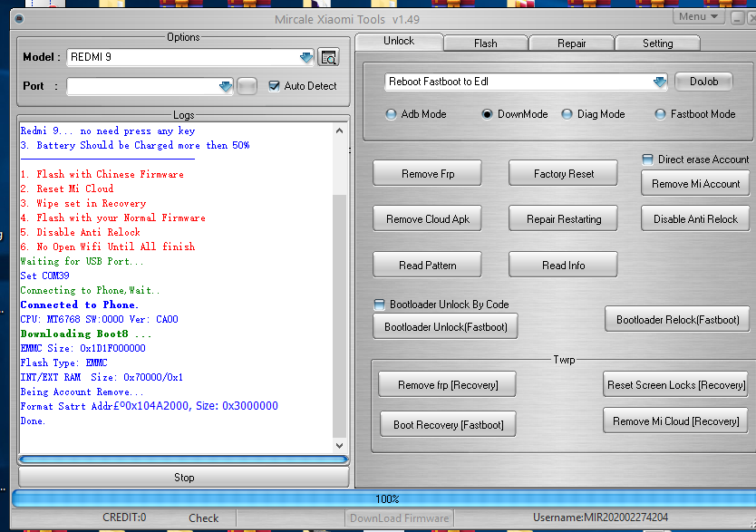Click the Check credit button
Viewport: 756px width, 532px height.
click(203, 518)
